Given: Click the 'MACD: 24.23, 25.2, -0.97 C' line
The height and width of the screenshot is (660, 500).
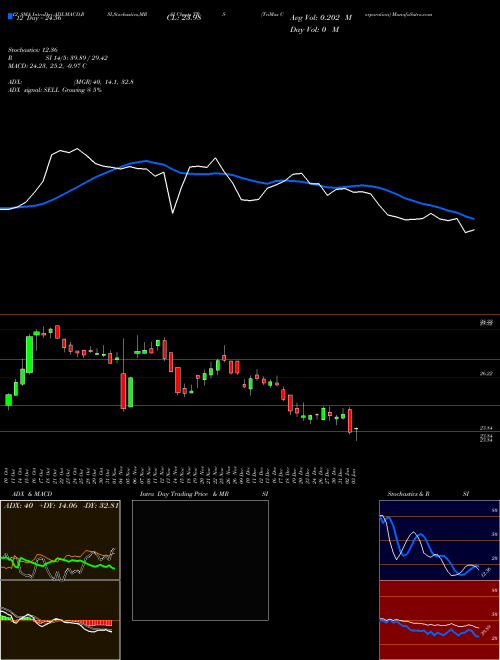Looking at the screenshot, I should 47,66.
